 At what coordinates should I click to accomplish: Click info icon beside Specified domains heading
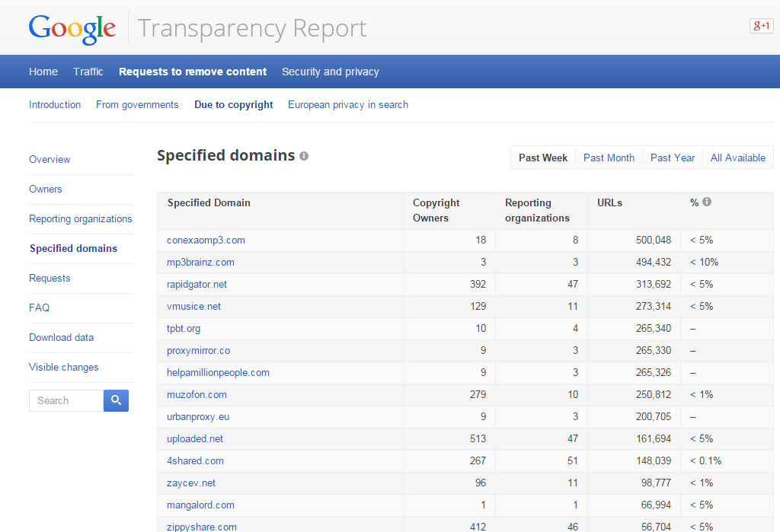coord(304,156)
